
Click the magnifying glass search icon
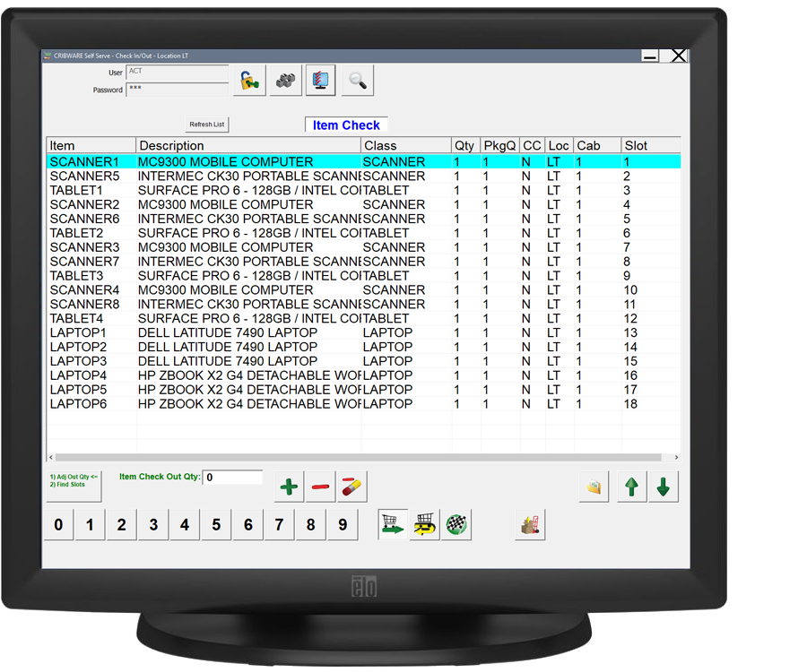(x=357, y=81)
